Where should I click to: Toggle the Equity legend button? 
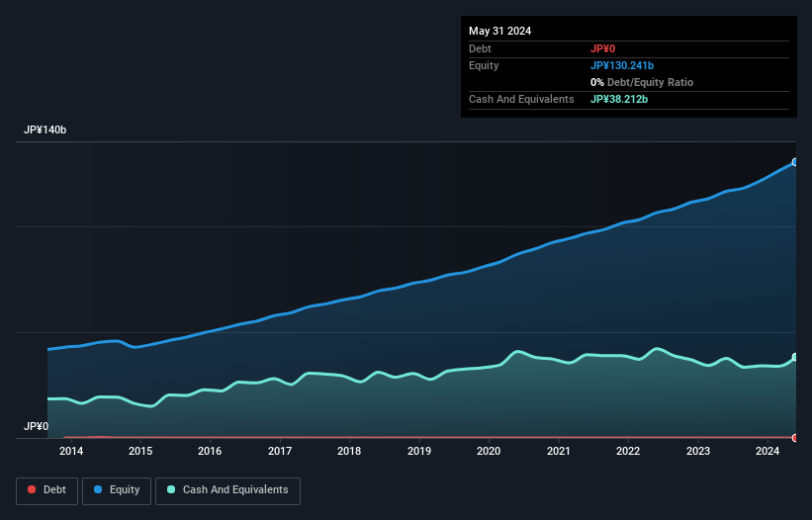pyautogui.click(x=118, y=490)
